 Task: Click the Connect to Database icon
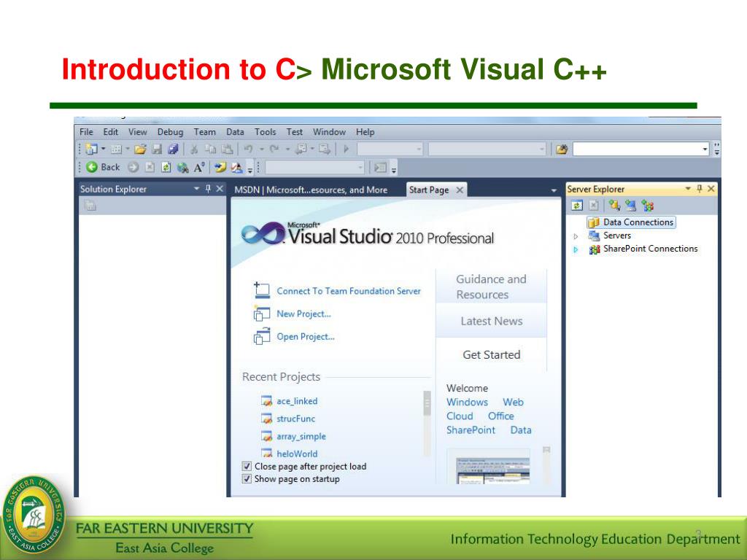[x=614, y=205]
